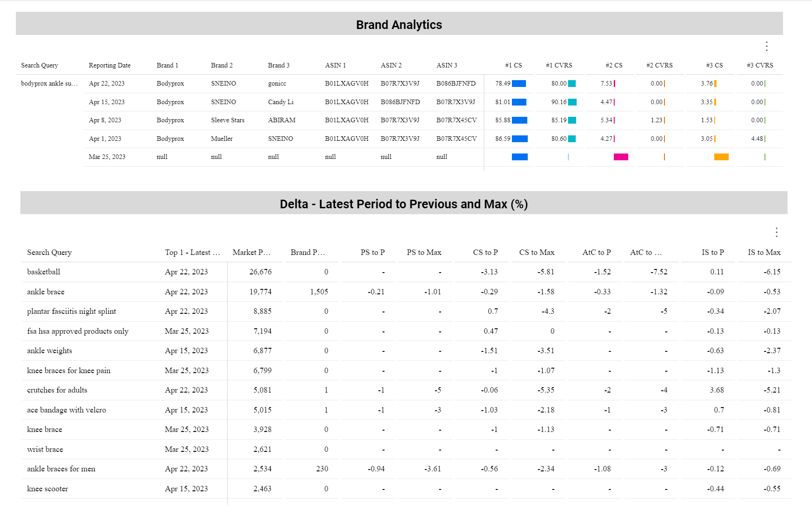Select the wrist brace row
812x518 pixels.
click(406, 449)
